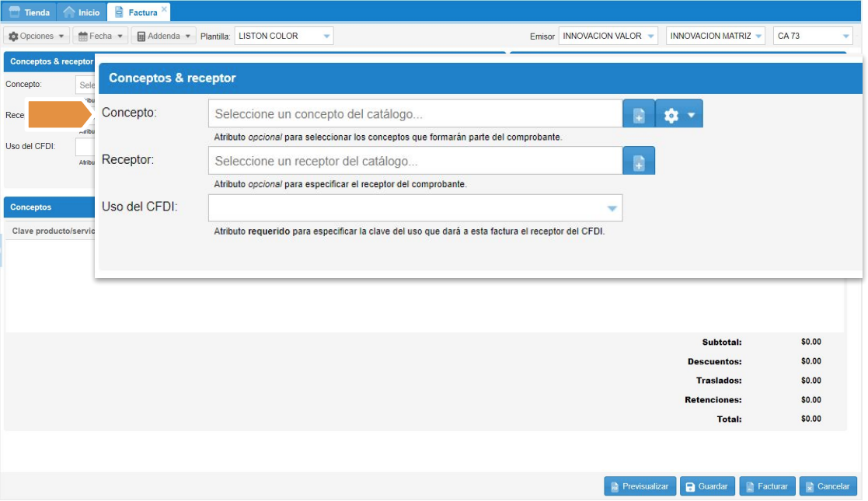Screen dimensions: 868x501
Task: Click into the Concepto search field
Action: [x=415, y=114]
